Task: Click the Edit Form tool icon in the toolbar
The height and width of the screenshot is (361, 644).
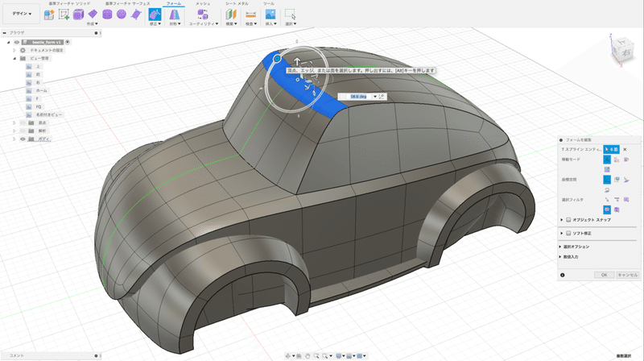Action: (155, 15)
